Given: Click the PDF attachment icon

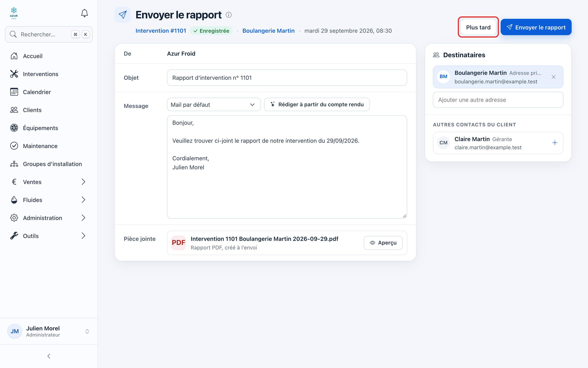Looking at the screenshot, I should click(x=178, y=243).
